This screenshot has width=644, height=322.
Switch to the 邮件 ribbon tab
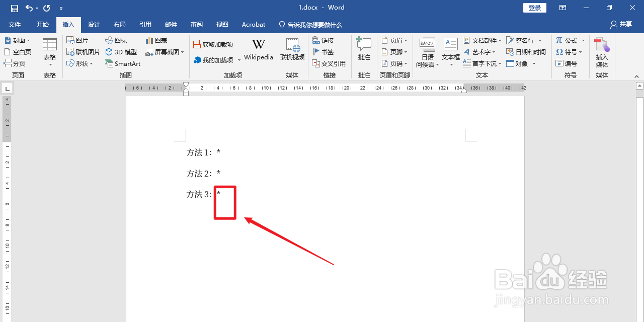pyautogui.click(x=171, y=24)
